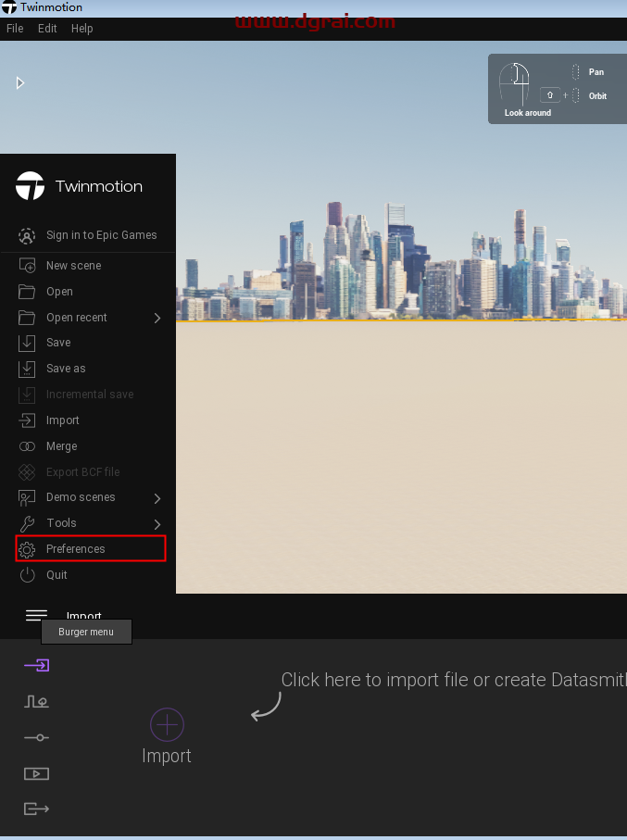Choose New scene from the menu

(73, 266)
